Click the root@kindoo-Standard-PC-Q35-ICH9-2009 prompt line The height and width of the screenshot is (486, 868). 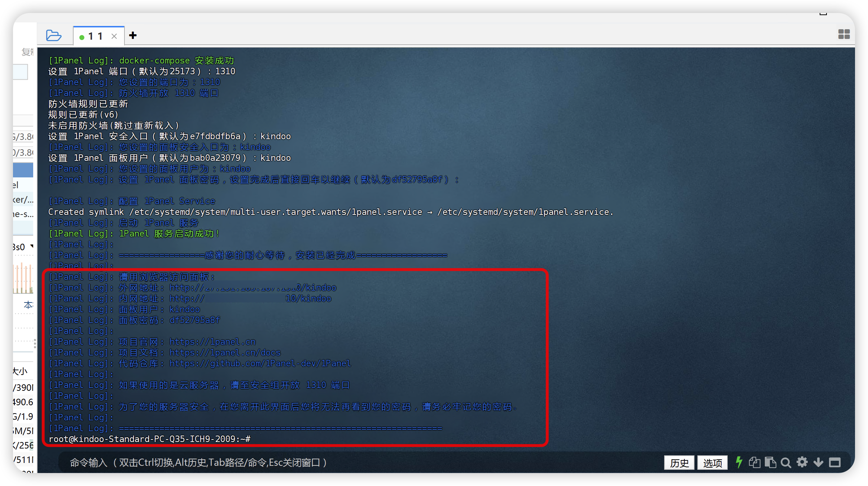click(x=149, y=439)
